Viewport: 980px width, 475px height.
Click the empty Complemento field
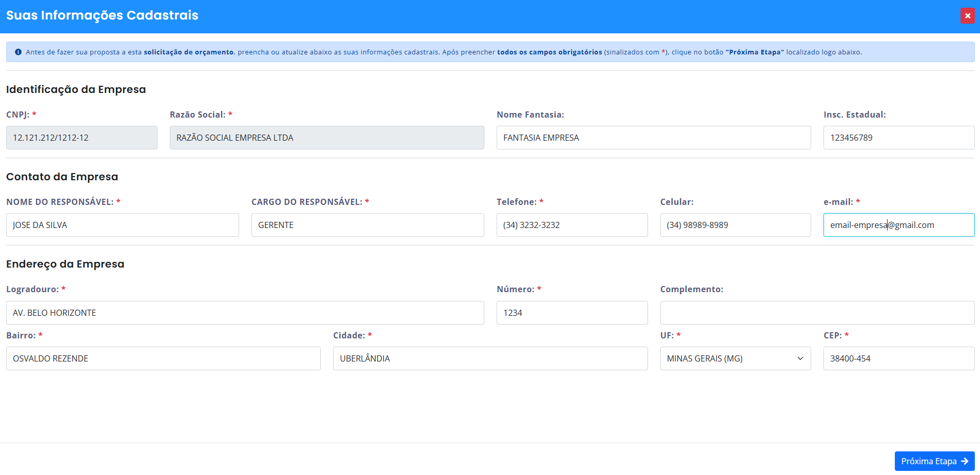click(x=817, y=313)
